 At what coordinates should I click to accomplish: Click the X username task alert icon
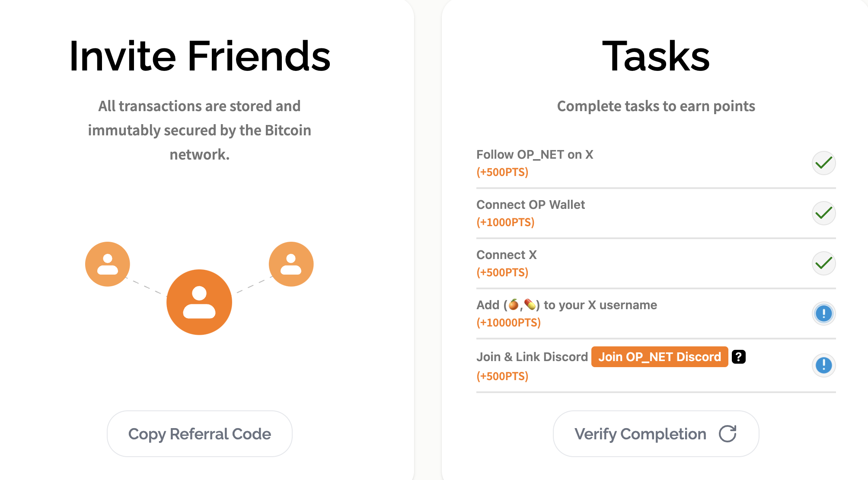[x=823, y=314]
